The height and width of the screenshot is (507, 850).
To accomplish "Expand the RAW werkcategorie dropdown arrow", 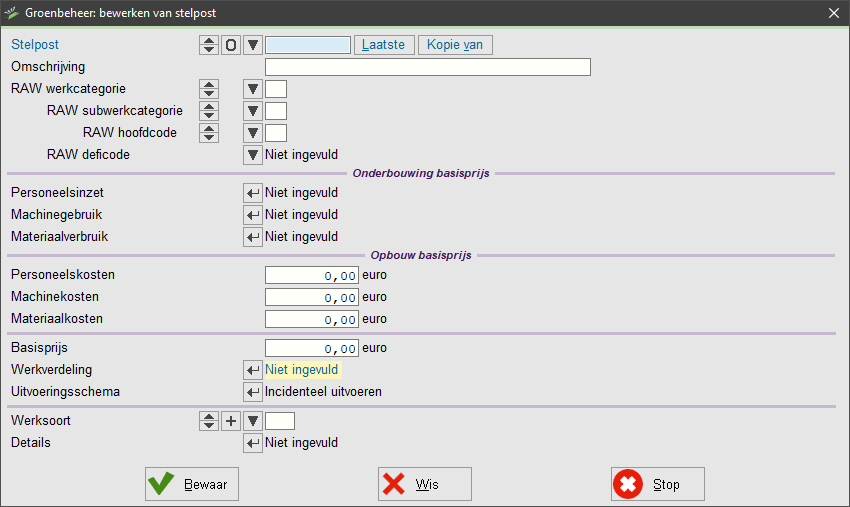I will 253,89.
